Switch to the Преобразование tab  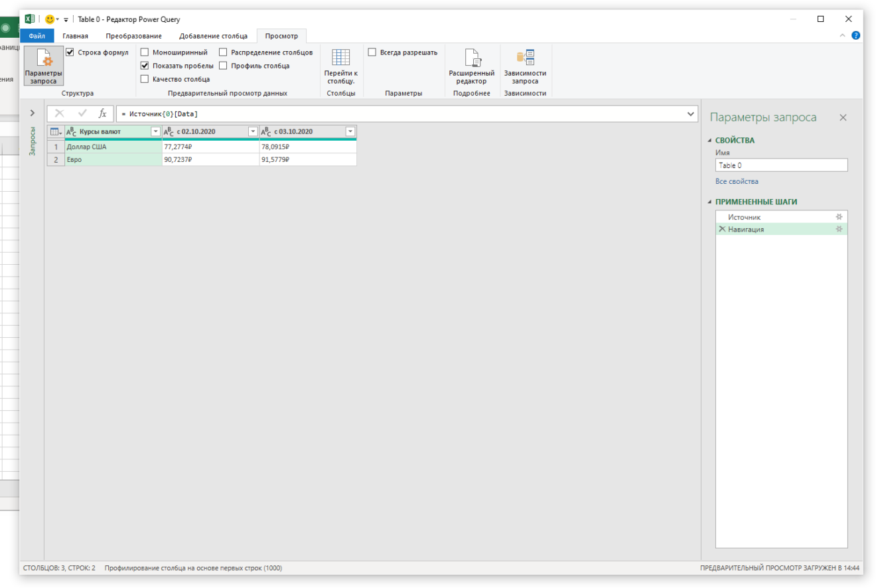pos(133,36)
